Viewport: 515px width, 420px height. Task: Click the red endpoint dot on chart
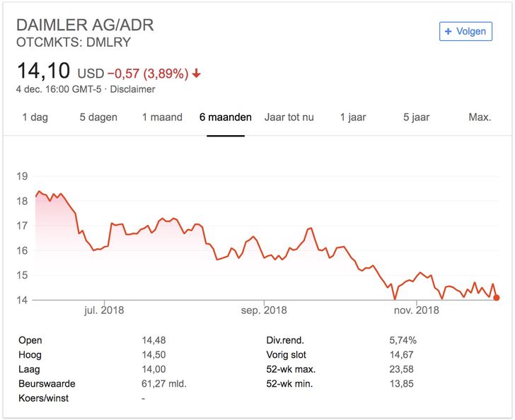pos(497,298)
